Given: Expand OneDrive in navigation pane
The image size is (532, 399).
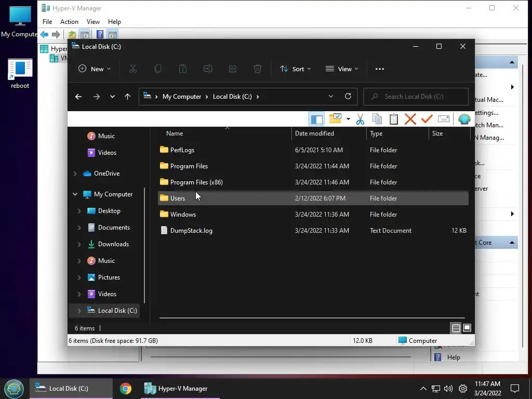Looking at the screenshot, I should (x=75, y=174).
